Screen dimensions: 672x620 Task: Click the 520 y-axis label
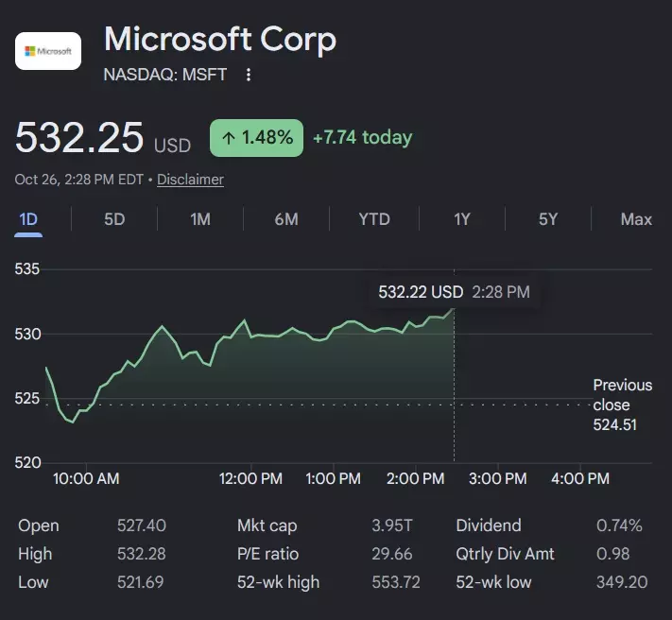[x=27, y=463]
